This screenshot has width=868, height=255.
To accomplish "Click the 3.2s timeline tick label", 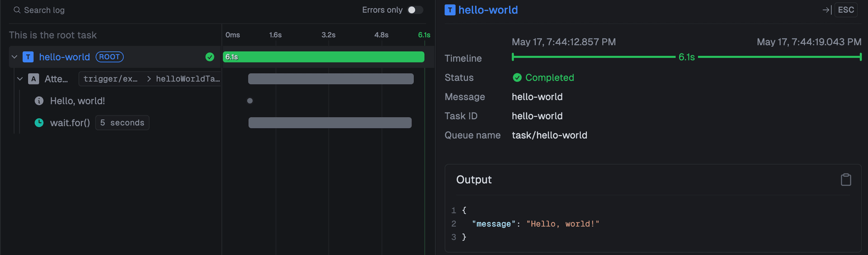I will pyautogui.click(x=329, y=35).
